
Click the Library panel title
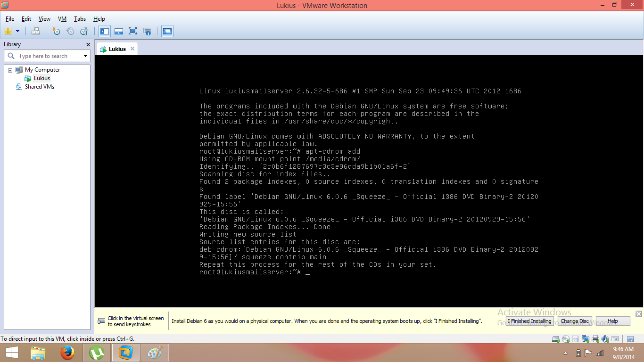point(12,44)
